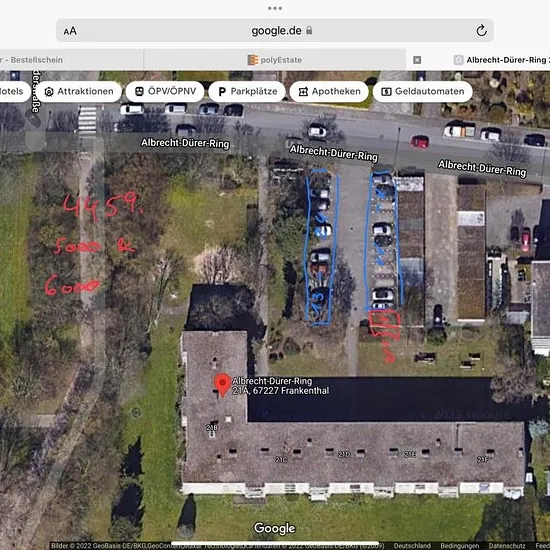Tap the red location pin marker
This screenshot has width=550, height=550.
pyautogui.click(x=222, y=385)
